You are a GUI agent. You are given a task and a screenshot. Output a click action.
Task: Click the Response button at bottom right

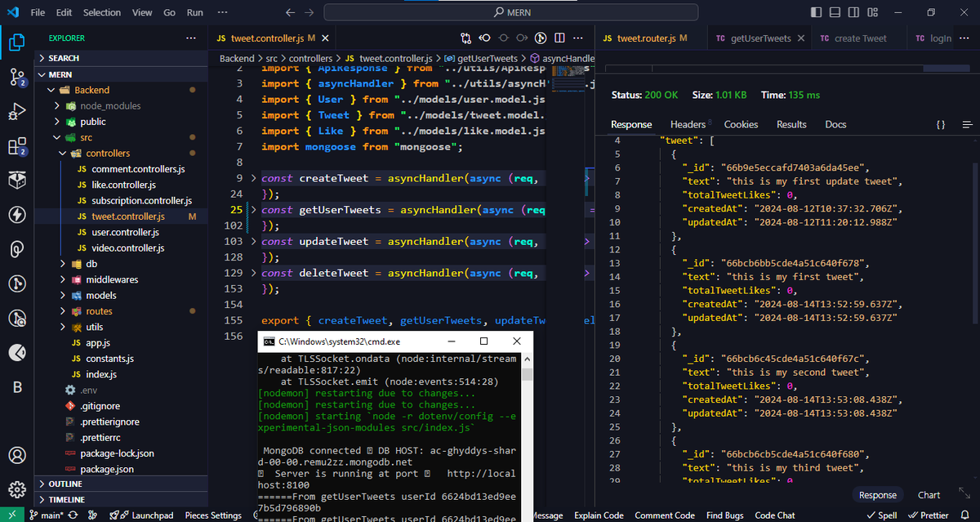[x=878, y=495]
